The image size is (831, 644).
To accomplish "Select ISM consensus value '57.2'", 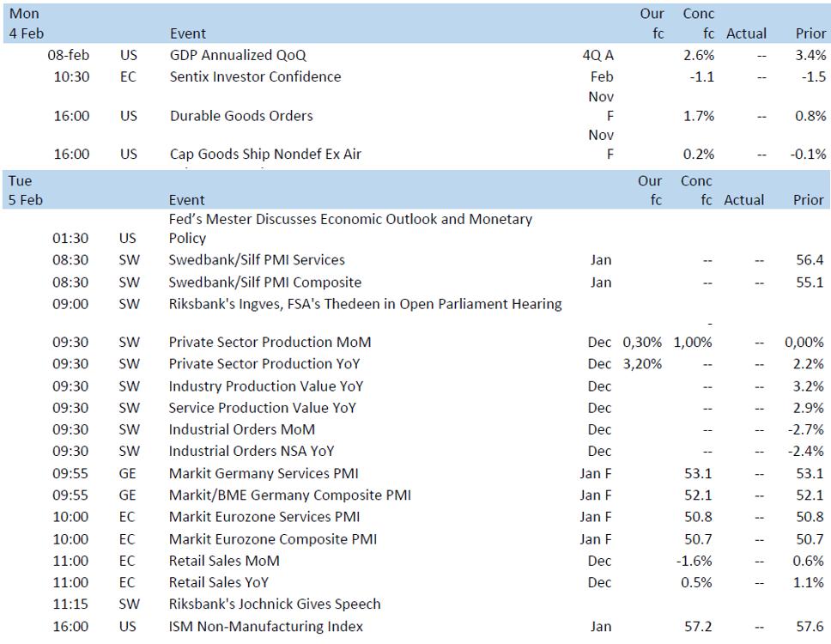I will pos(699,627).
